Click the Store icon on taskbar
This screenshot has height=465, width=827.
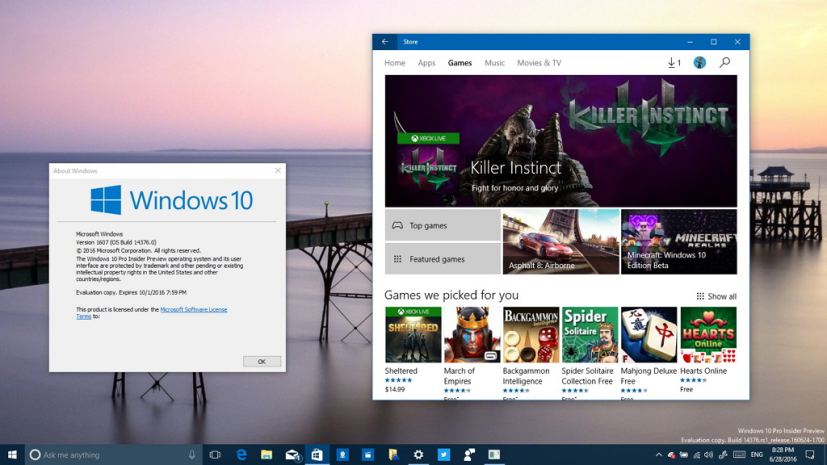(x=317, y=454)
